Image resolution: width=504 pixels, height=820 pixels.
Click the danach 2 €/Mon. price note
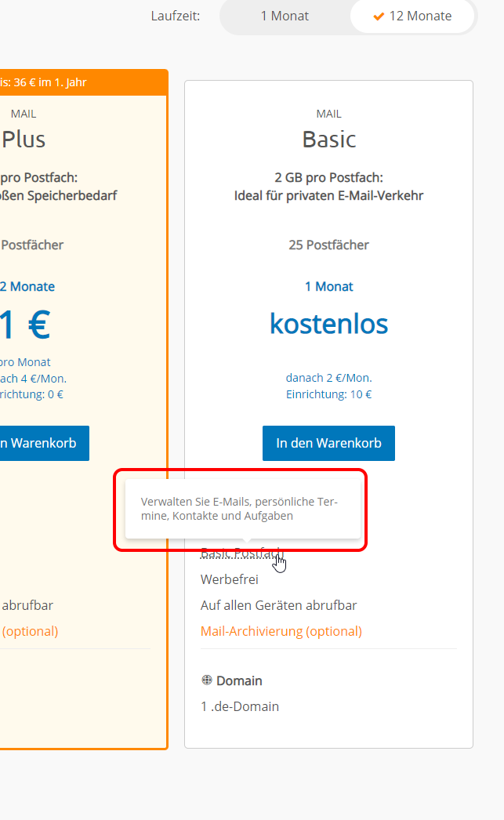(x=329, y=378)
